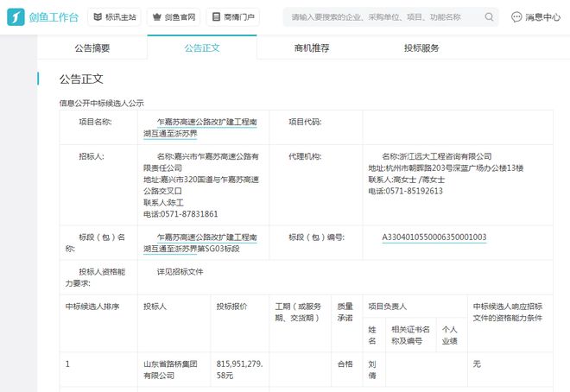Click the 消息中心 chat bubble icon
The image size is (570, 392).
(x=516, y=17)
